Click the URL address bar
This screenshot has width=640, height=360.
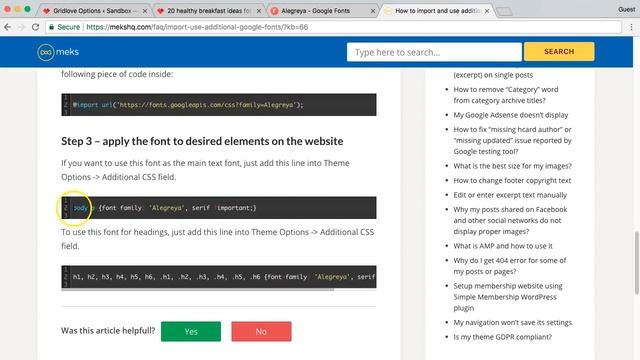coord(333,27)
